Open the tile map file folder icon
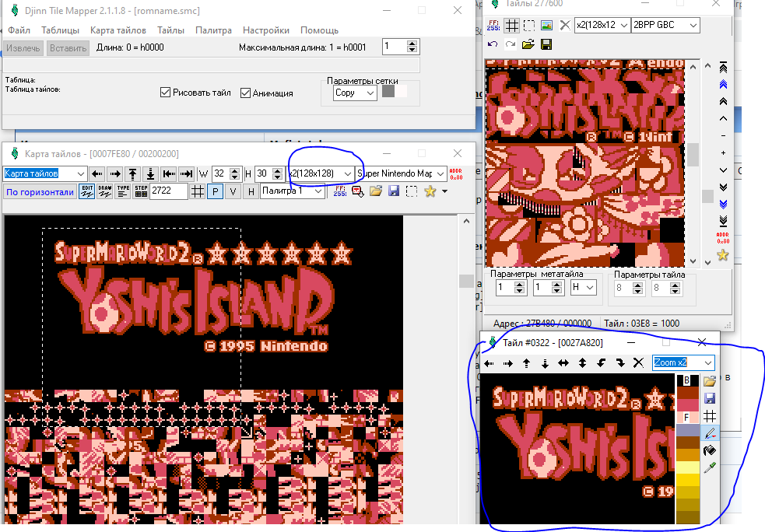This screenshot has width=765, height=532. click(375, 191)
